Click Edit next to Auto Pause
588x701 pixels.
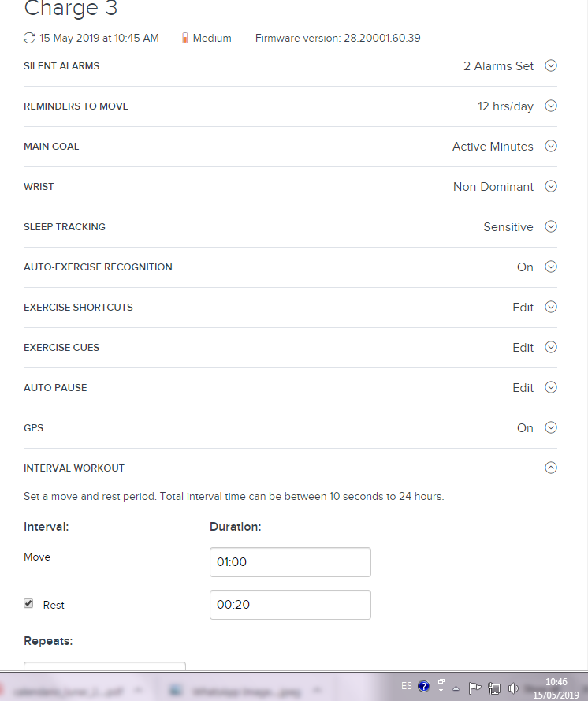523,388
